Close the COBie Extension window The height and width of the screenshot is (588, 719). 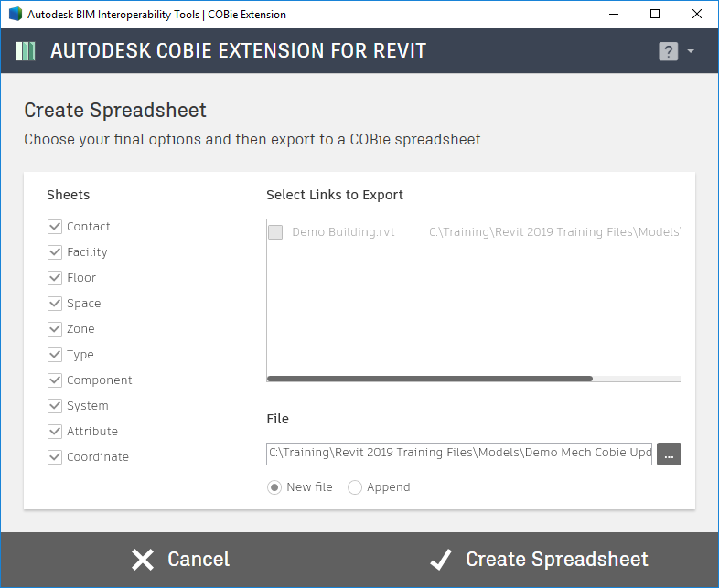coord(697,15)
